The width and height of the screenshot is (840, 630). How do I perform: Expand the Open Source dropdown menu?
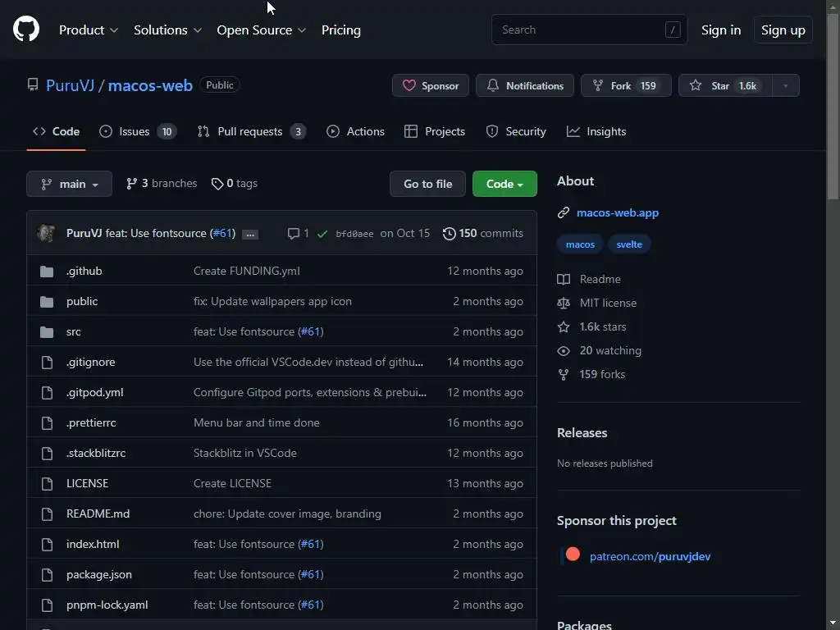[x=262, y=30]
